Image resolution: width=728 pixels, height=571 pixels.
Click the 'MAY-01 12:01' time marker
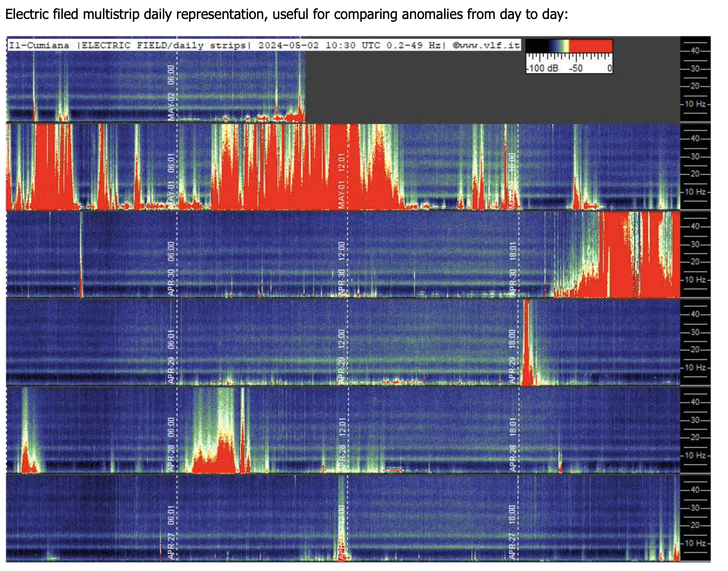coord(342,180)
